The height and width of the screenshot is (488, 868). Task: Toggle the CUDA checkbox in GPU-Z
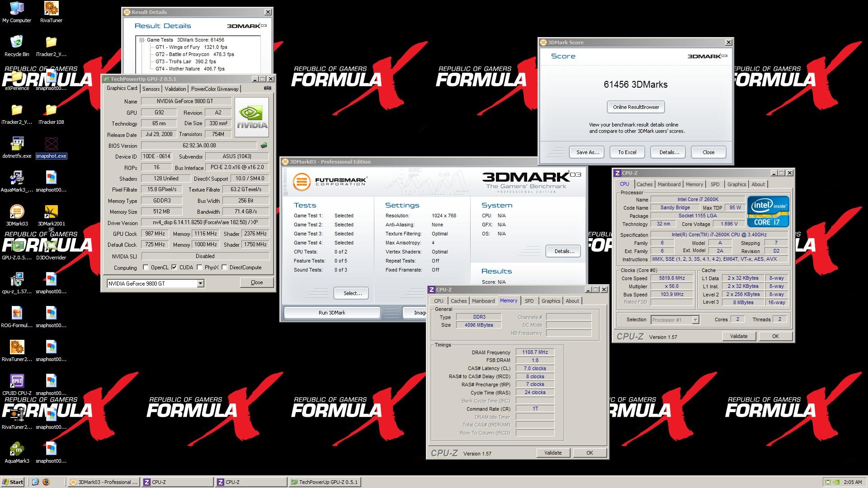pyautogui.click(x=174, y=267)
